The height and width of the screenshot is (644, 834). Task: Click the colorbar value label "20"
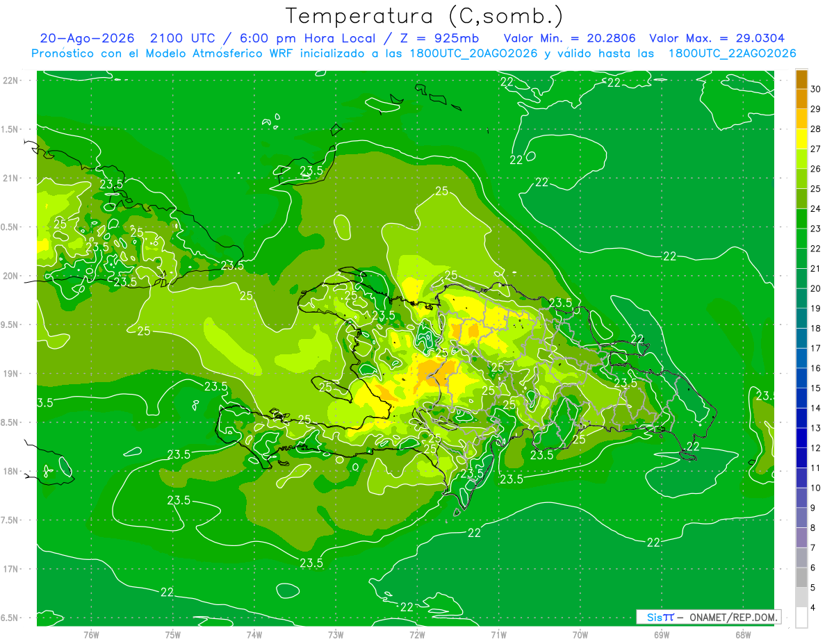(x=816, y=288)
